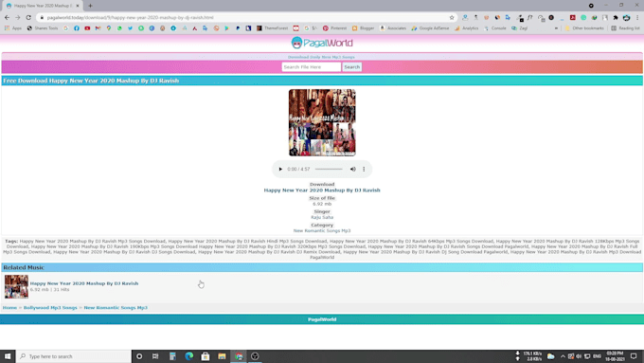Click the Windows taskbar search box
Viewport: 644px width, 363px height.
tap(74, 356)
